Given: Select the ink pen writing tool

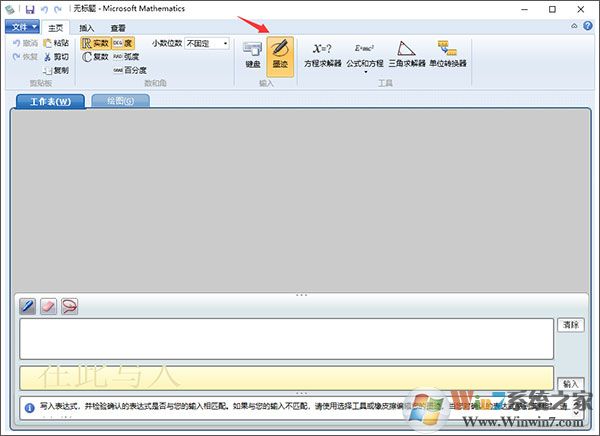Looking at the screenshot, I should [x=28, y=306].
